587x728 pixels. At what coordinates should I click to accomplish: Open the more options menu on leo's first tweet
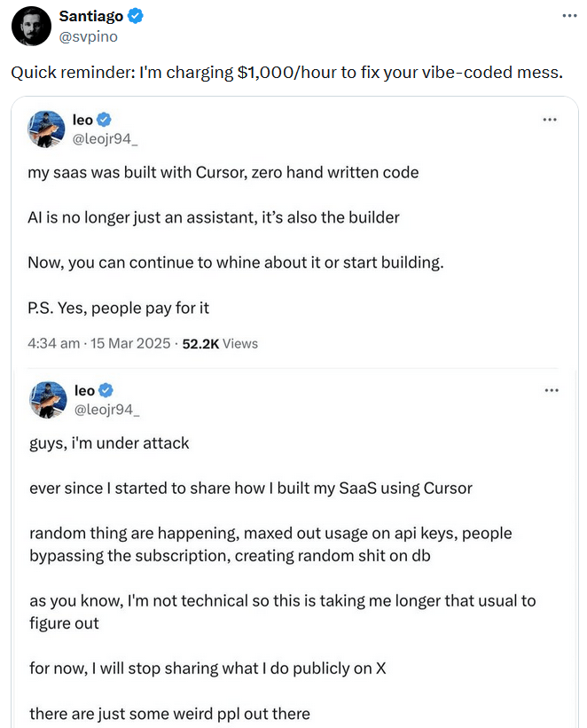point(552,118)
